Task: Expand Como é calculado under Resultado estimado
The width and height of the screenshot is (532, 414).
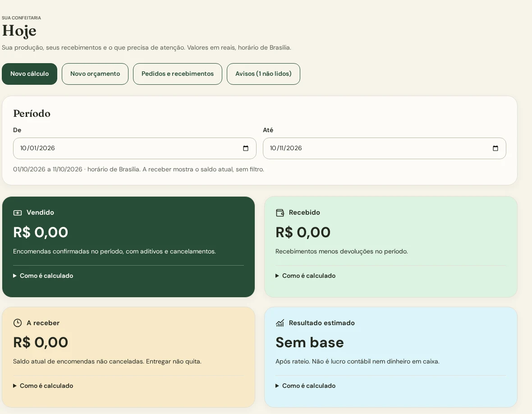Action: [306, 386]
